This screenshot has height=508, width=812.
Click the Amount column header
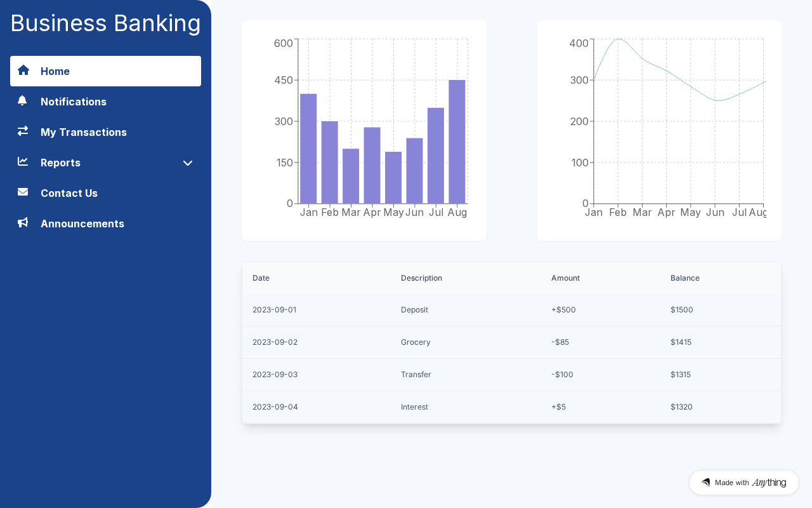[x=565, y=278]
